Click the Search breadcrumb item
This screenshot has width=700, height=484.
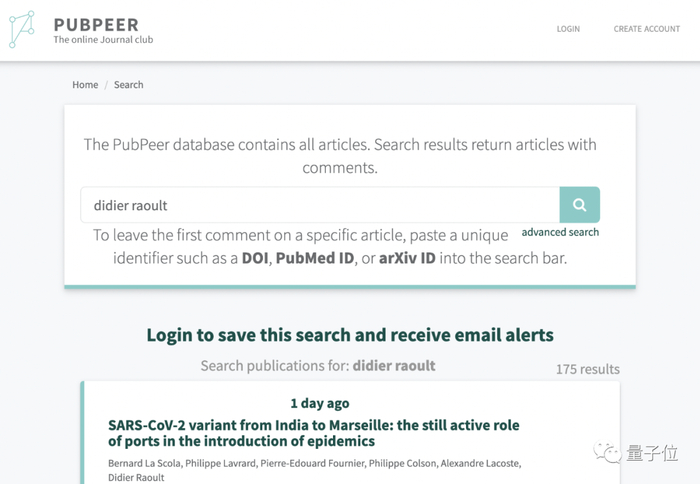coord(128,85)
